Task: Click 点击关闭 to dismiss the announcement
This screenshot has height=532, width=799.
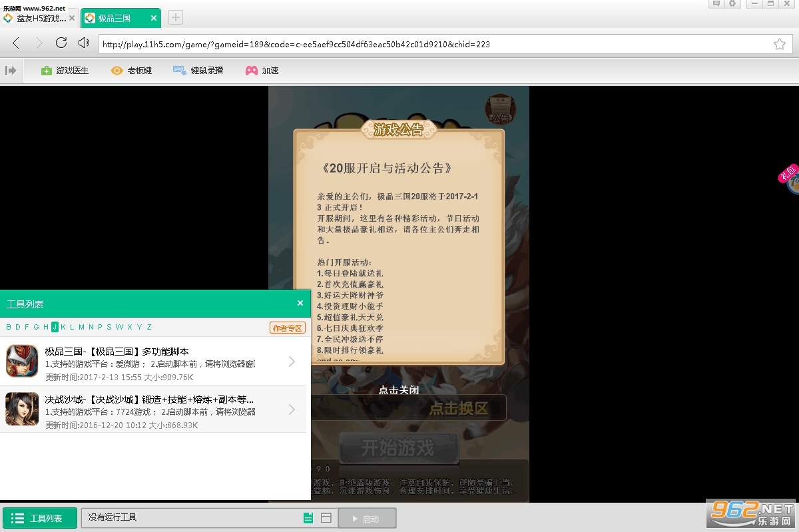Action: [x=399, y=390]
